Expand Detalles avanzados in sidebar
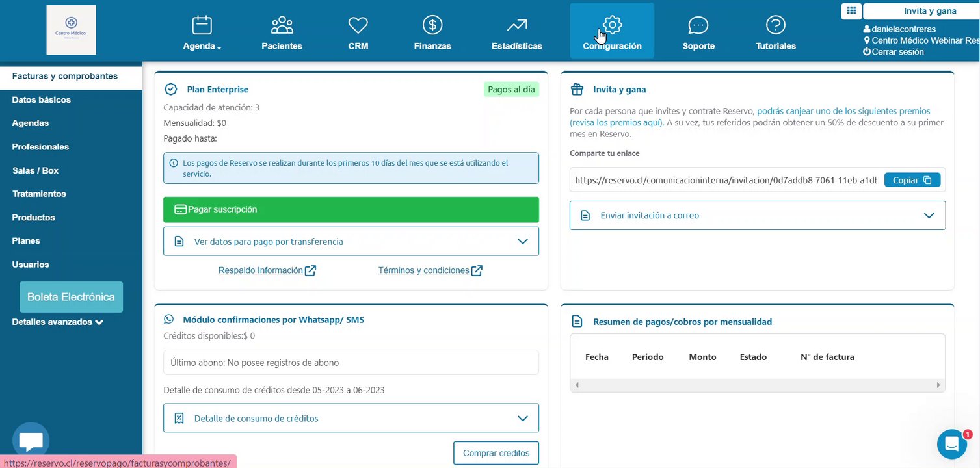The image size is (980, 468). (x=58, y=322)
